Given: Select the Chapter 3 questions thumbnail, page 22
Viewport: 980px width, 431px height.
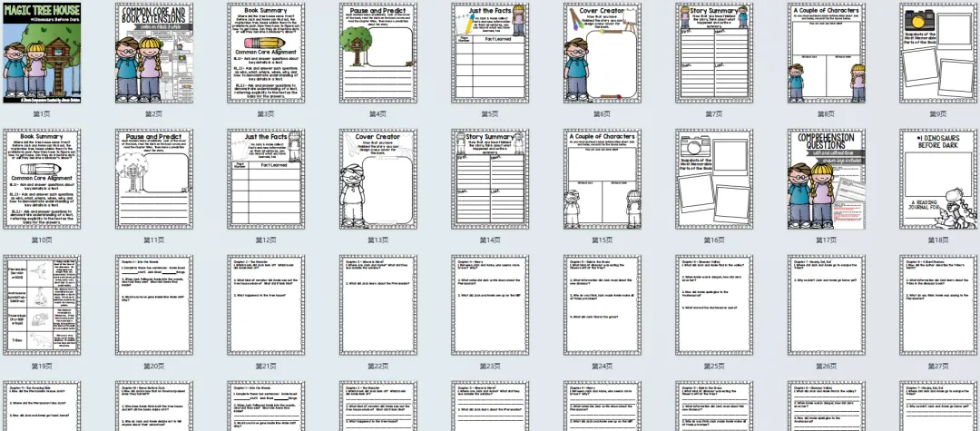Looking at the screenshot, I should point(378,305).
